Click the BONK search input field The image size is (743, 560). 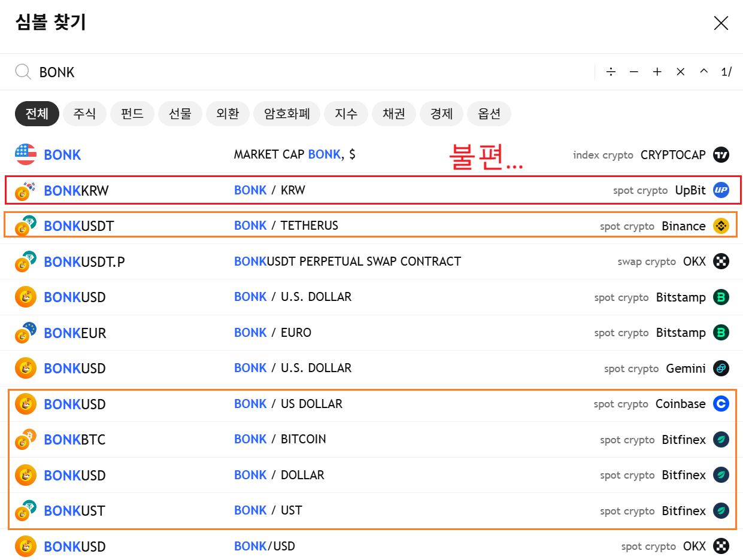(x=311, y=72)
